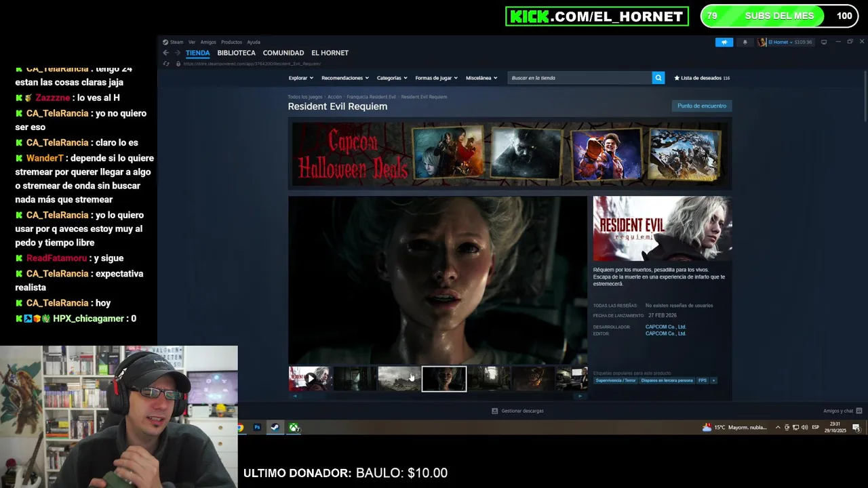Click the plus button to add tags
The height and width of the screenshot is (488, 868).
713,380
